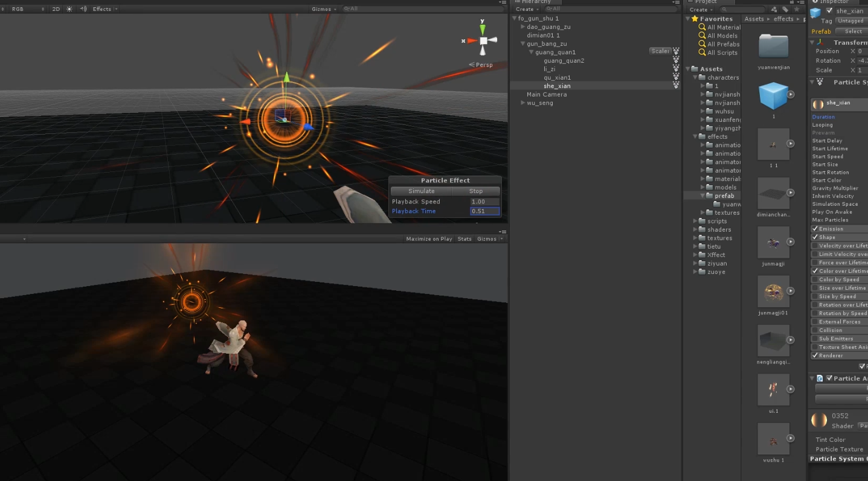The image size is (868, 481).
Task: Collapse guang_quan1 in Hierarchy
Action: (532, 52)
